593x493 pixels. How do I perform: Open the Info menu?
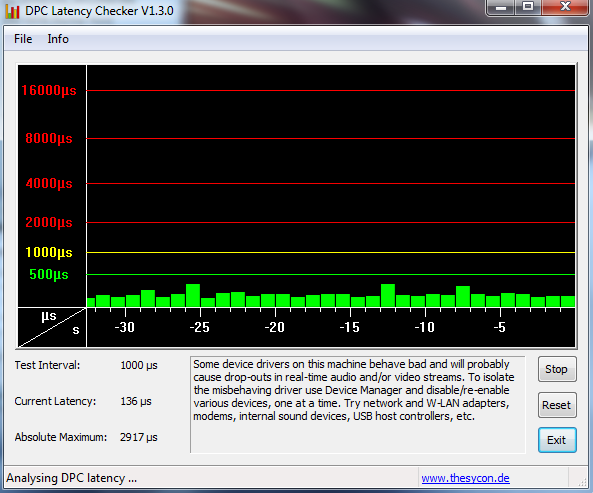[58, 39]
